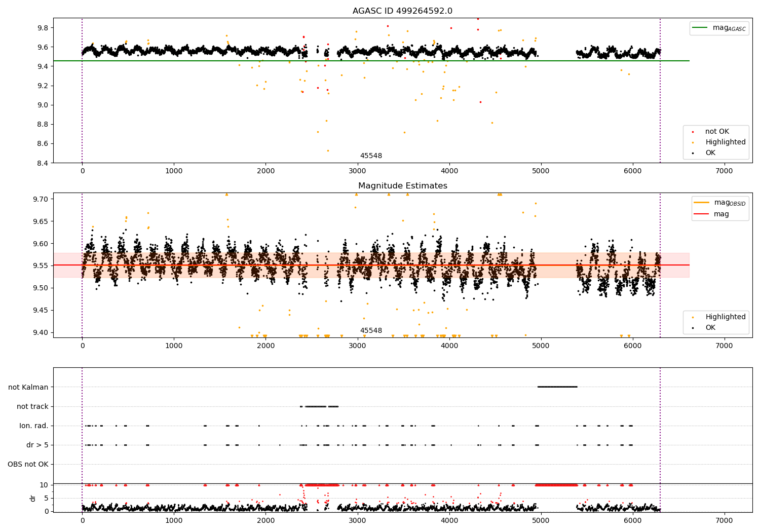760x532 pixels.
Task: Click x-tick 5000 on middle plot
Action: point(541,346)
